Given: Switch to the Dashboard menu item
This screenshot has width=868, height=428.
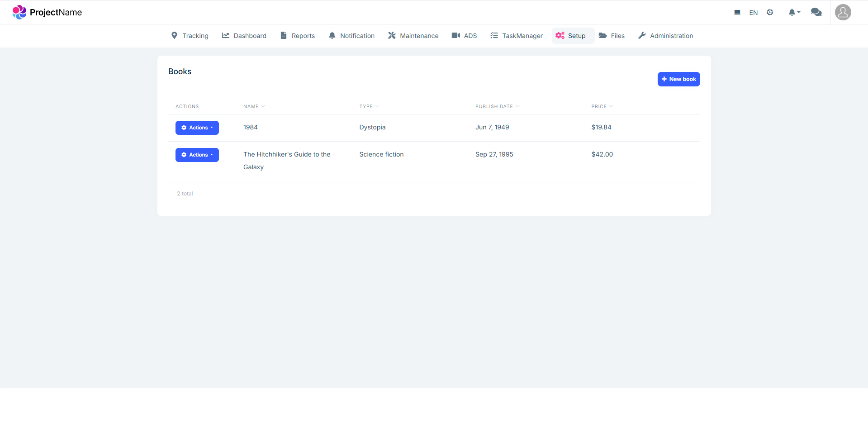Looking at the screenshot, I should [244, 36].
